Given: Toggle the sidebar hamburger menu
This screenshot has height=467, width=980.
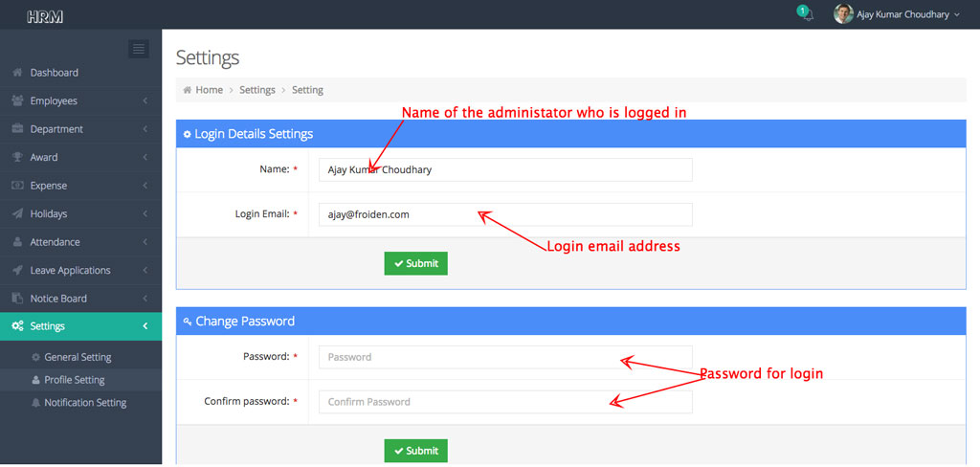Looking at the screenshot, I should pyautogui.click(x=139, y=49).
